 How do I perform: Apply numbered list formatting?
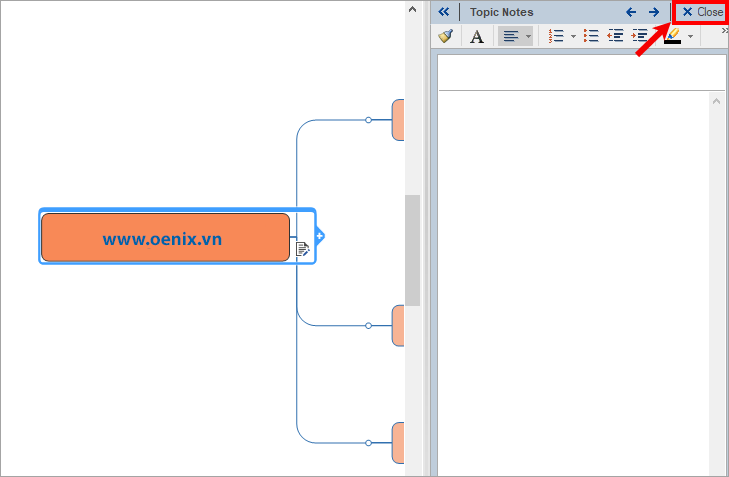click(556, 36)
